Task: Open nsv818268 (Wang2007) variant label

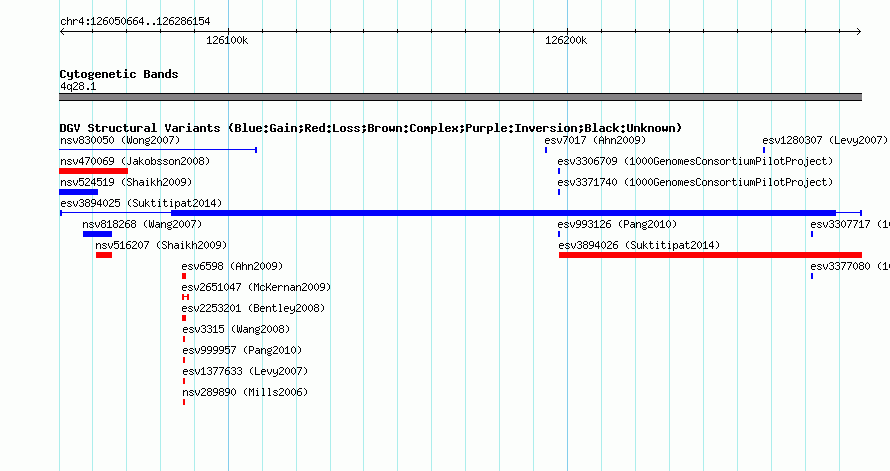Action: click(142, 224)
